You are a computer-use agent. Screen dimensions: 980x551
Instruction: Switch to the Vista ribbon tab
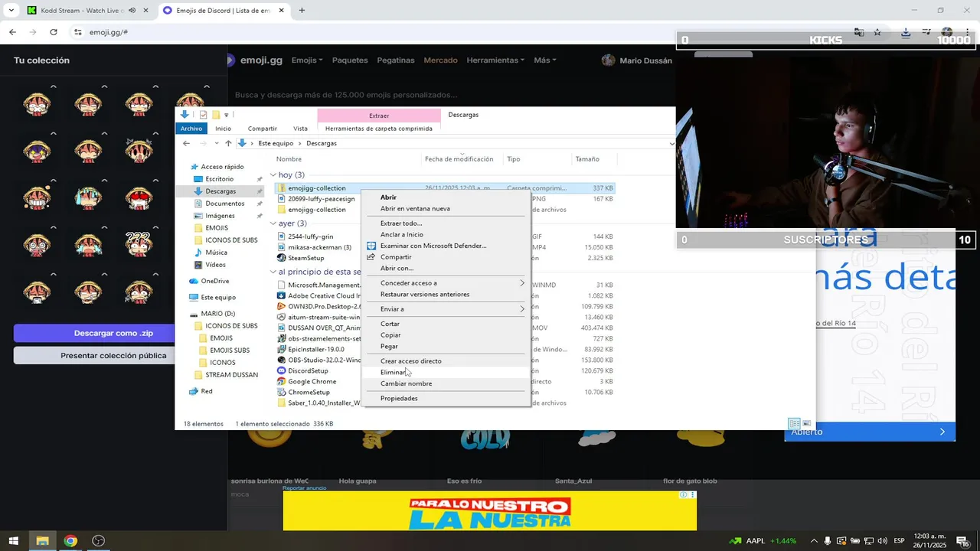[300, 129]
